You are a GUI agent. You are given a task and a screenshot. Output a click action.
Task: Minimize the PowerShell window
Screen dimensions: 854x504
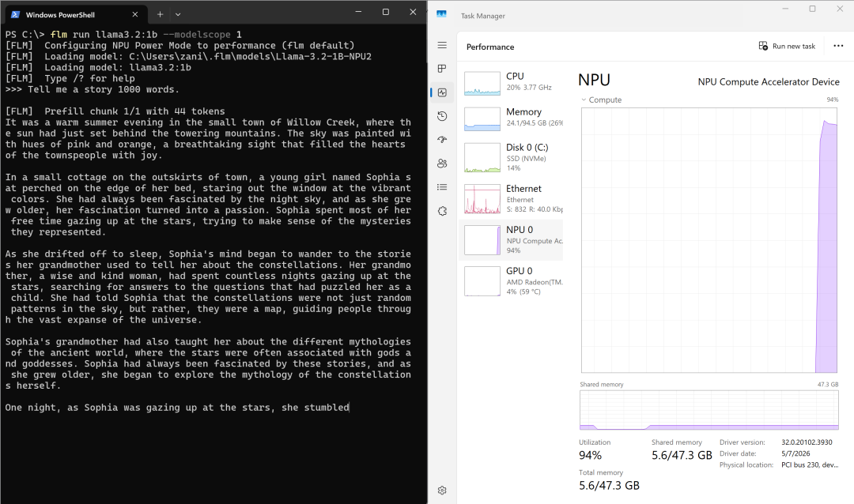(x=358, y=12)
